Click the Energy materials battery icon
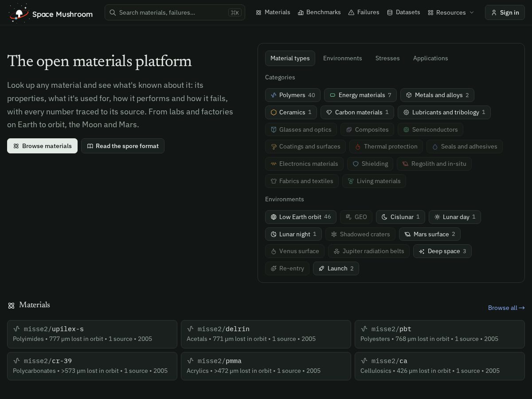The height and width of the screenshot is (399, 532). click(332, 95)
